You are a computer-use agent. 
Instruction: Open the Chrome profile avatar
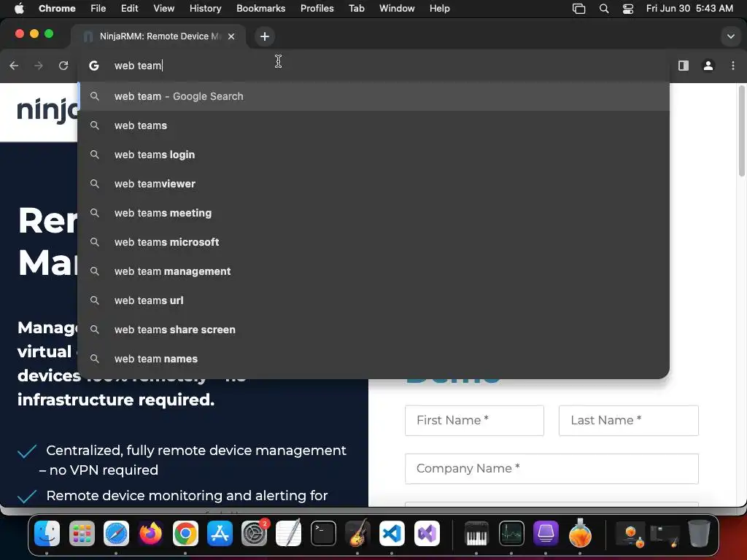coord(708,66)
